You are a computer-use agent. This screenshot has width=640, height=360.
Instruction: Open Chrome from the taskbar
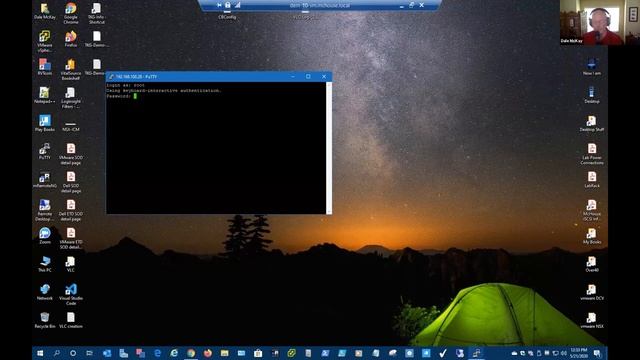[191, 353]
